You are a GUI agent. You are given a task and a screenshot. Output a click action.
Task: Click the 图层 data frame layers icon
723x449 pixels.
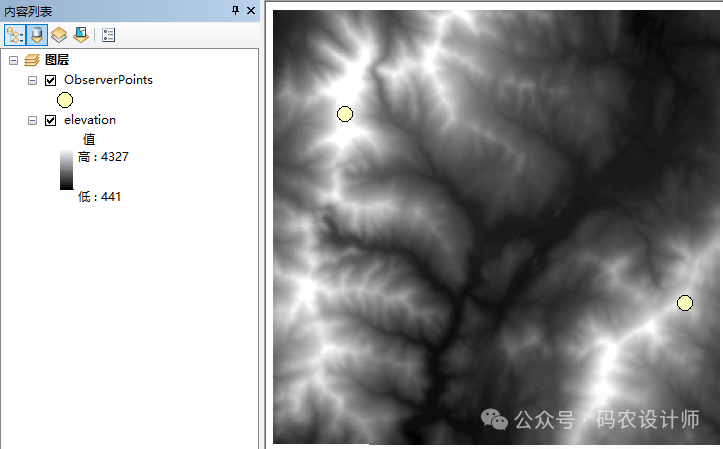(31, 60)
